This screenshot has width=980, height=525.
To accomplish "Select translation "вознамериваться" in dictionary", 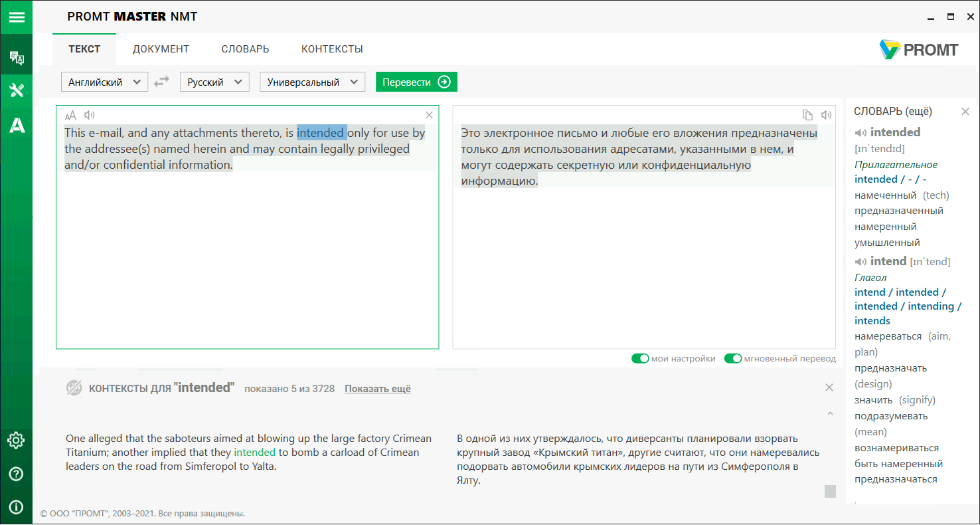I will click(x=896, y=448).
